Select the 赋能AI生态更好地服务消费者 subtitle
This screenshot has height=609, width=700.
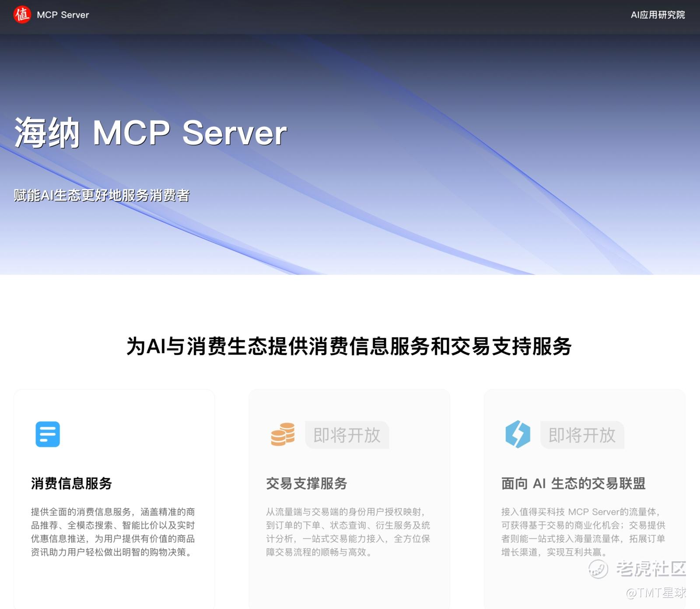point(101,195)
